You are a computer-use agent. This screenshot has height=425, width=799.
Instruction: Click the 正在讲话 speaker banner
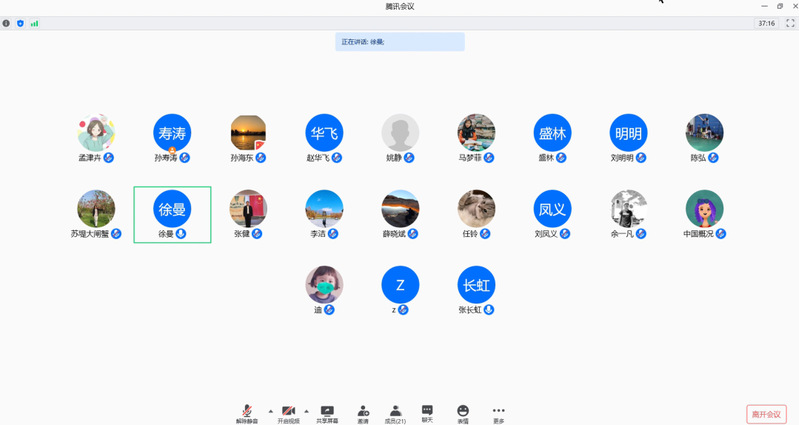[x=400, y=42]
